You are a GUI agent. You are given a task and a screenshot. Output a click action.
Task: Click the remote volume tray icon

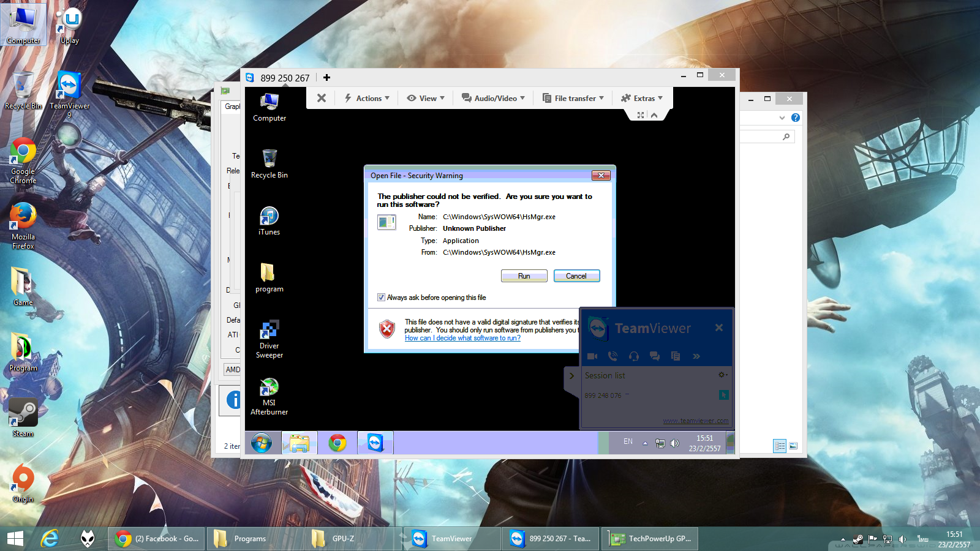(674, 443)
